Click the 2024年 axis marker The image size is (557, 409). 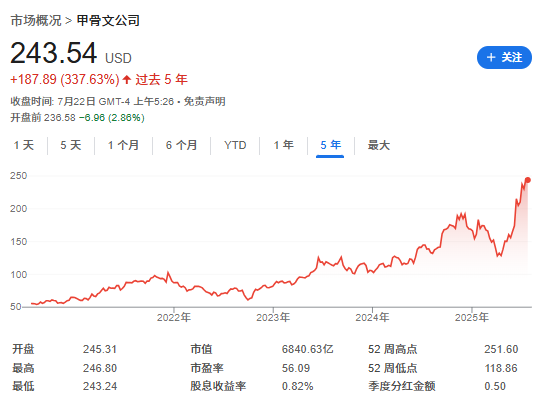[372, 317]
